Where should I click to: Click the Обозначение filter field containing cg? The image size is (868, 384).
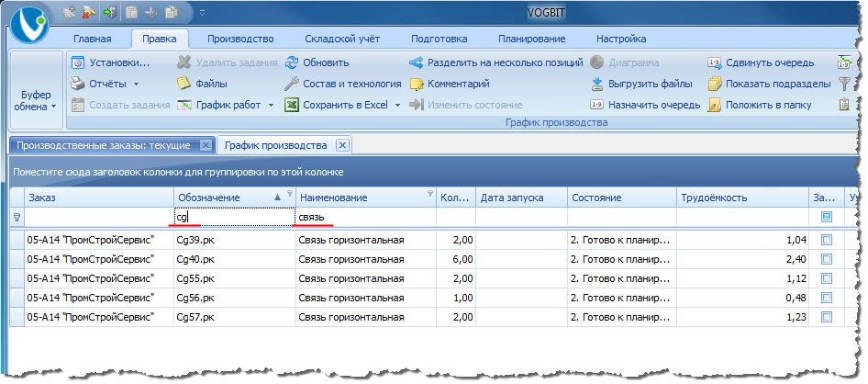[235, 217]
